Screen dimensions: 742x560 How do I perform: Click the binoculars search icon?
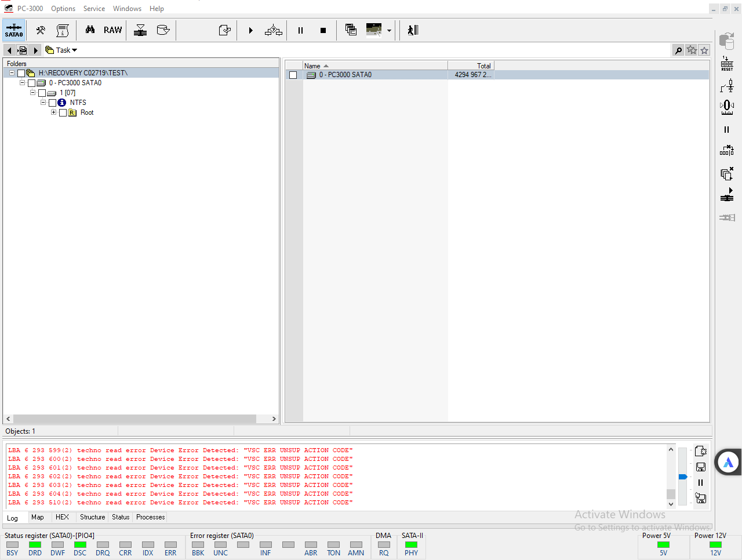(90, 30)
